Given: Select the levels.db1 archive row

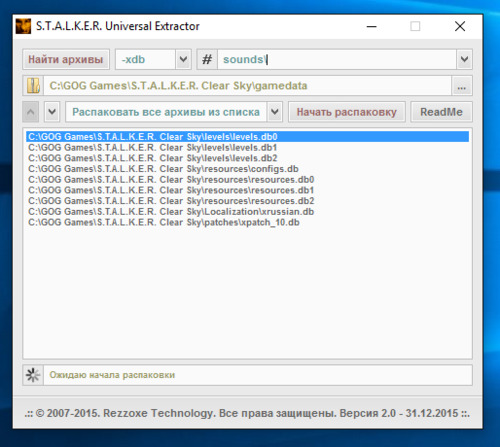Looking at the screenshot, I should 248,147.
